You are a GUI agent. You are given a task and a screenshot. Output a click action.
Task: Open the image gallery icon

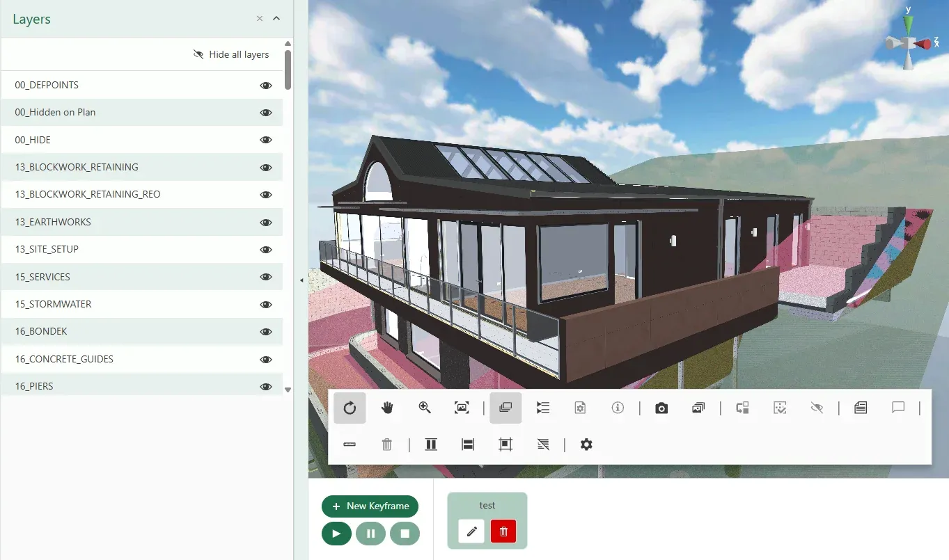point(698,408)
